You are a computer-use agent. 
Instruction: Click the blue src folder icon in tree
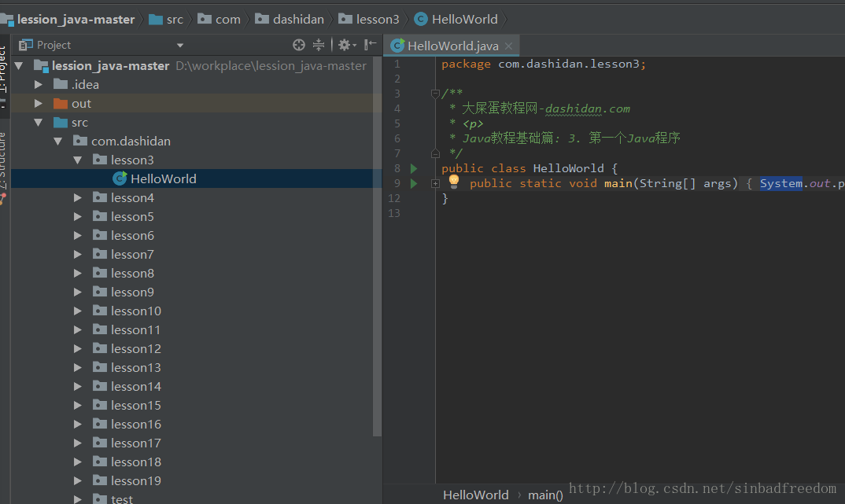61,122
